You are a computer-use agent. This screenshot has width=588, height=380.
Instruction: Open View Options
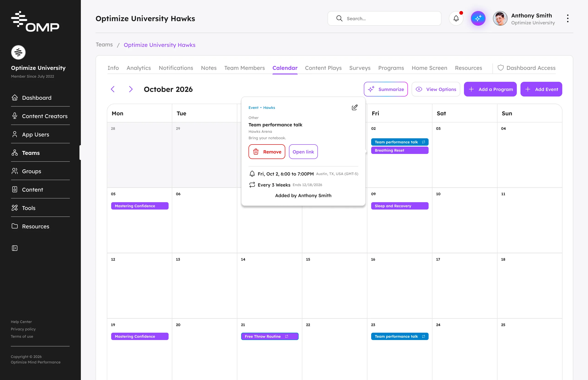pyautogui.click(x=435, y=89)
